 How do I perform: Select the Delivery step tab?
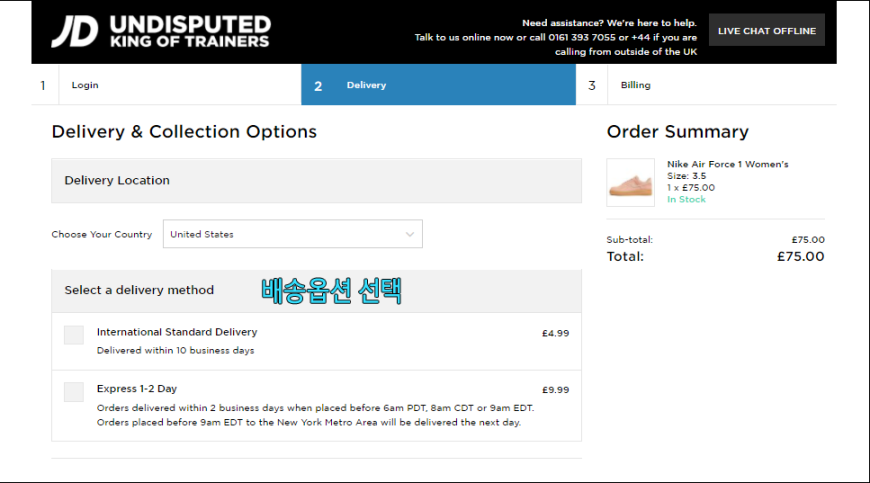[x=438, y=85]
